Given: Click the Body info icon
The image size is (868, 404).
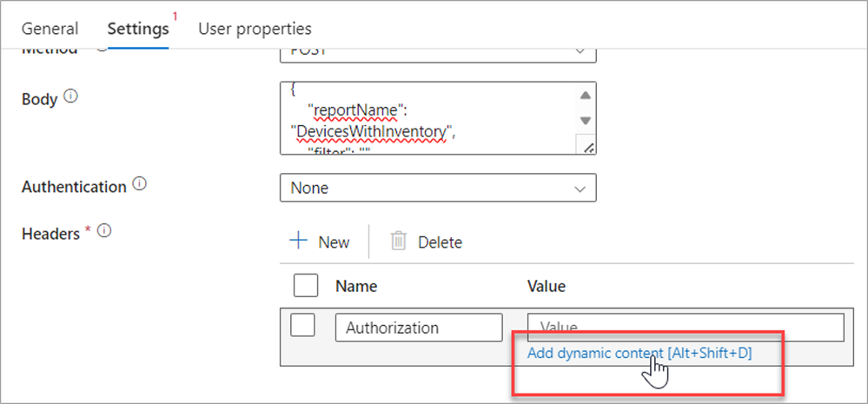Looking at the screenshot, I should tap(71, 97).
